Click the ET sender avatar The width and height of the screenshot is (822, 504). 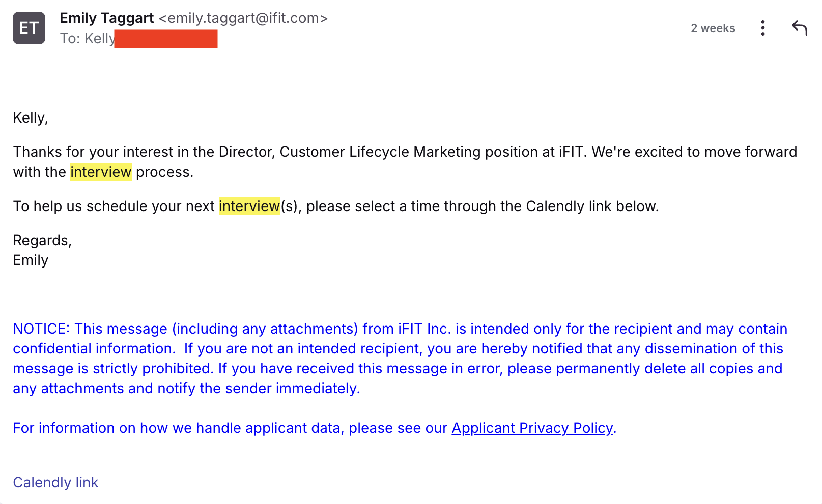point(29,28)
